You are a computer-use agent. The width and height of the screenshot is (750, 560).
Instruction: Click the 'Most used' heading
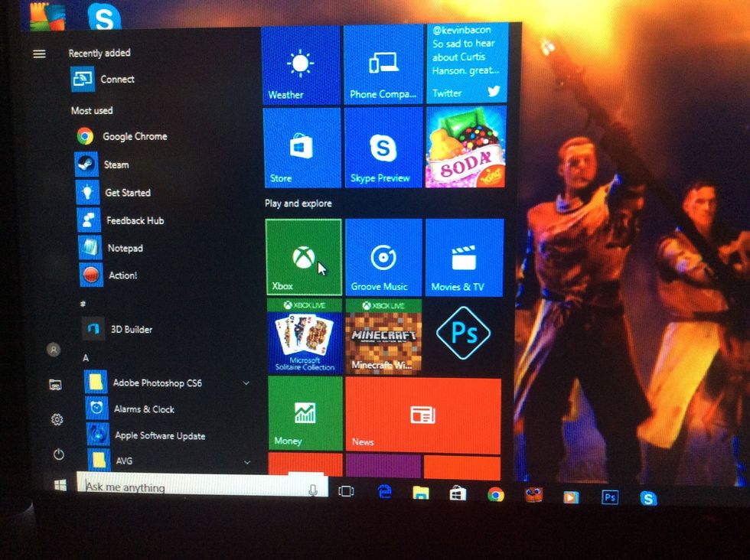(x=92, y=110)
